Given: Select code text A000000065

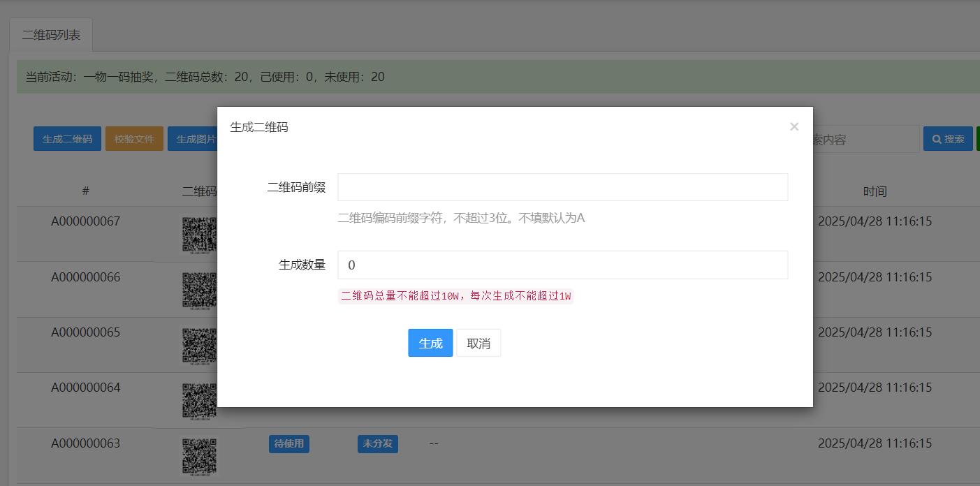Looking at the screenshot, I should (85, 332).
